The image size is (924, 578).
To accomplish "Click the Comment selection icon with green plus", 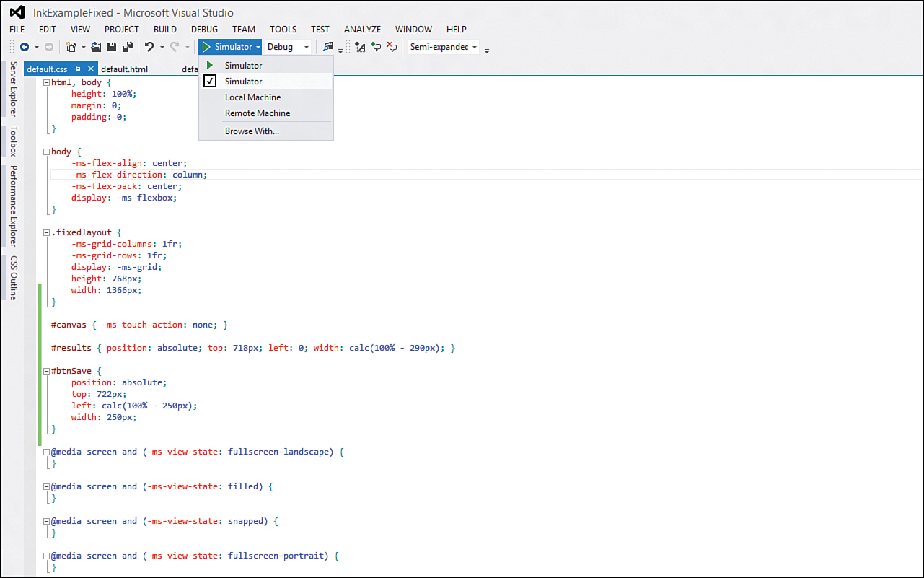I will 376,47.
